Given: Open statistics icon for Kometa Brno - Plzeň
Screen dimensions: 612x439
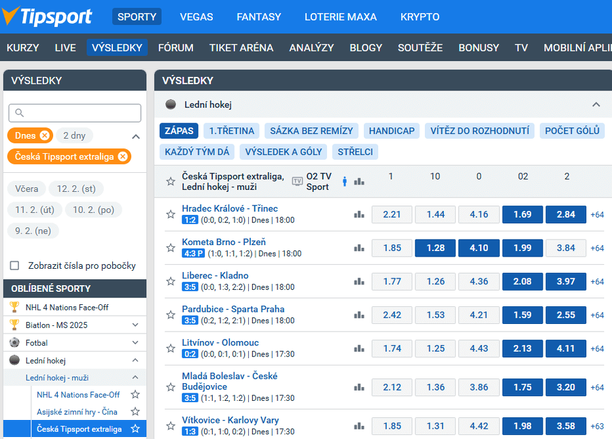Looking at the screenshot, I should tap(359, 248).
